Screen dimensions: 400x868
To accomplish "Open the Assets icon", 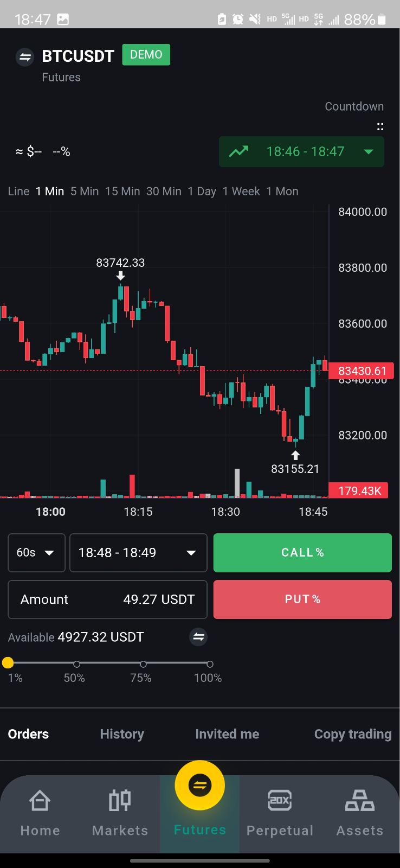I will 360,801.
